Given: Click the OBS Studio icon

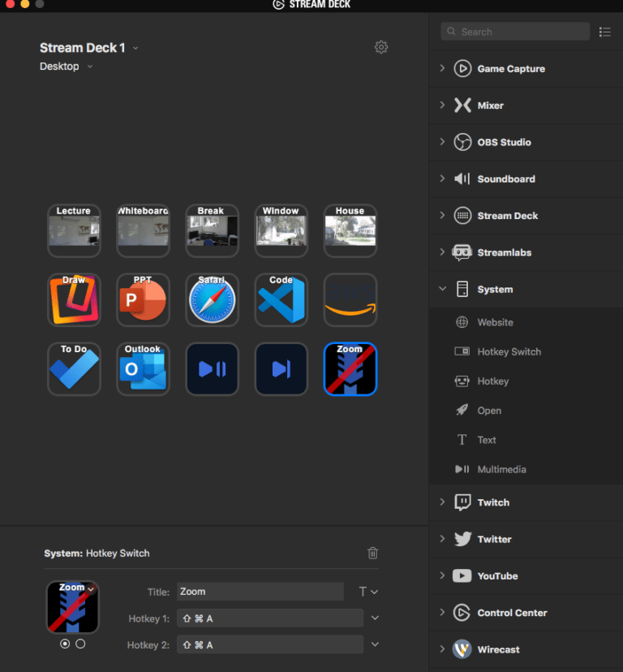Looking at the screenshot, I should [462, 142].
